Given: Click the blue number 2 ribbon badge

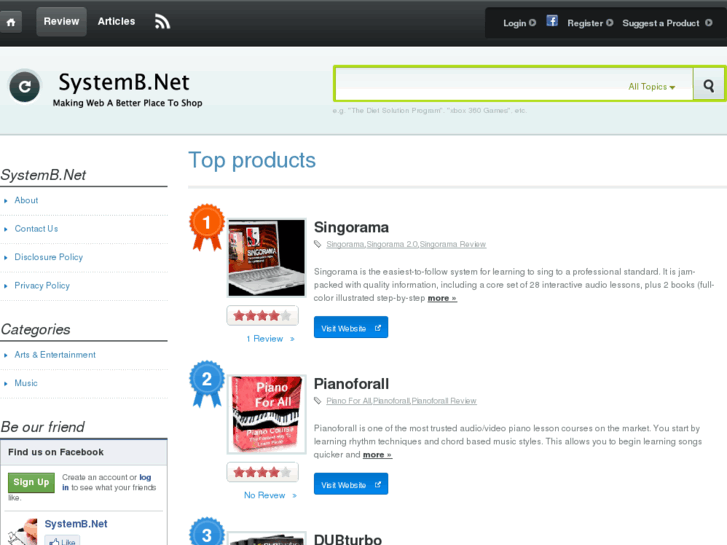Looking at the screenshot, I should click(x=207, y=384).
